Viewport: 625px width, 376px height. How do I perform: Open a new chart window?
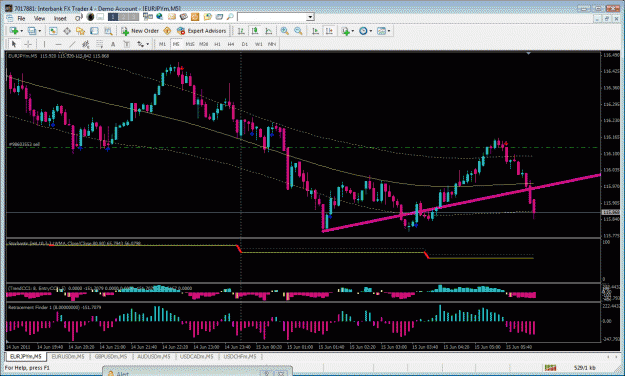[14, 31]
